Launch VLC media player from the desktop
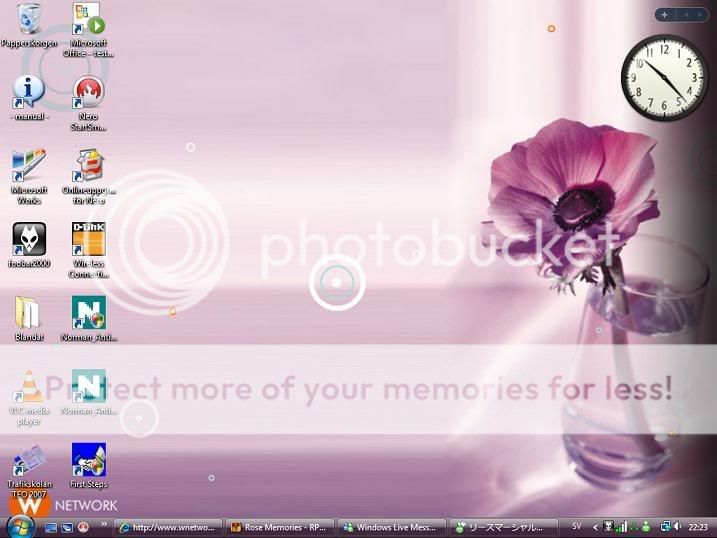717x538 pixels. pos(29,386)
